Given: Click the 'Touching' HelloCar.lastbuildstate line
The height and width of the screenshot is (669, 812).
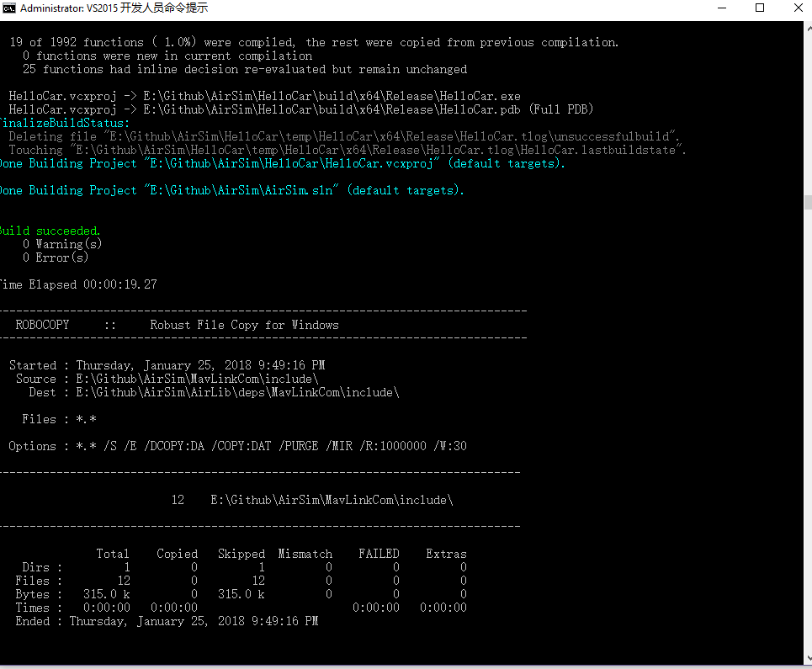Looking at the screenshot, I should [347, 150].
